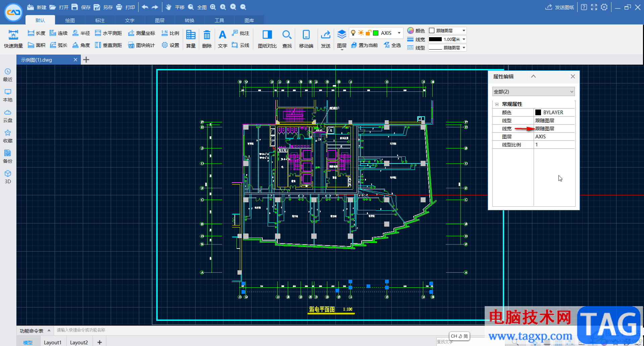
Task: Pick the 测量坐标 coordinate tool
Action: (x=142, y=33)
